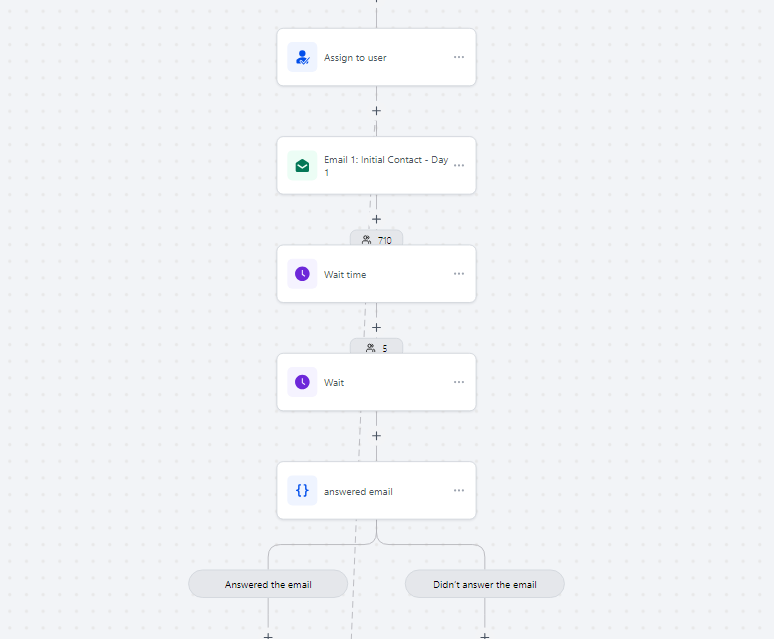Click the purple clock icon on Wait

point(302,382)
